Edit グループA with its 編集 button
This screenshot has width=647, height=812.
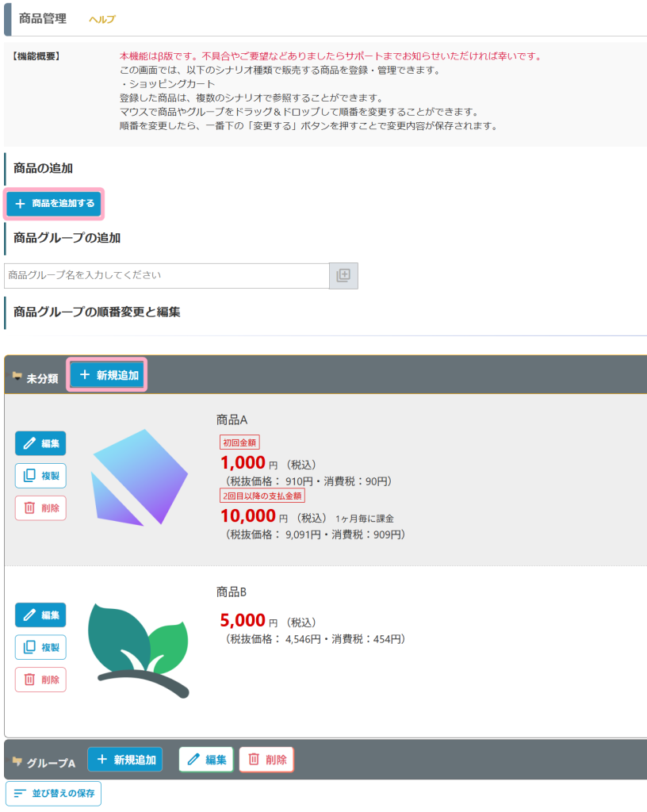[x=206, y=760]
